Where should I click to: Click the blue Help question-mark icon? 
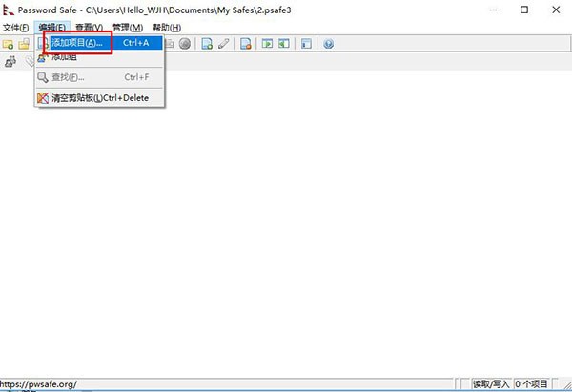(x=328, y=44)
